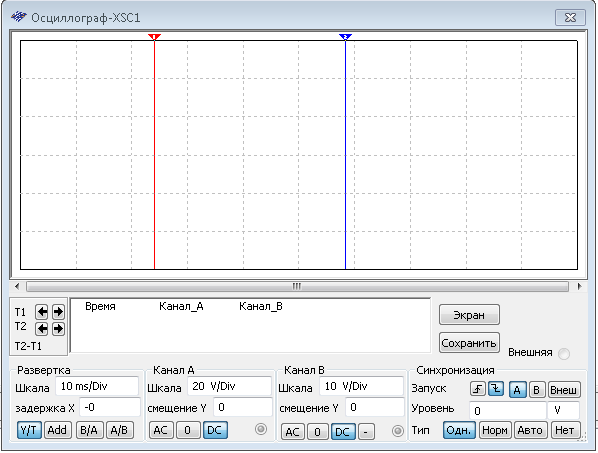
Task: Click the Уровень trigger level field
Action: (508, 411)
